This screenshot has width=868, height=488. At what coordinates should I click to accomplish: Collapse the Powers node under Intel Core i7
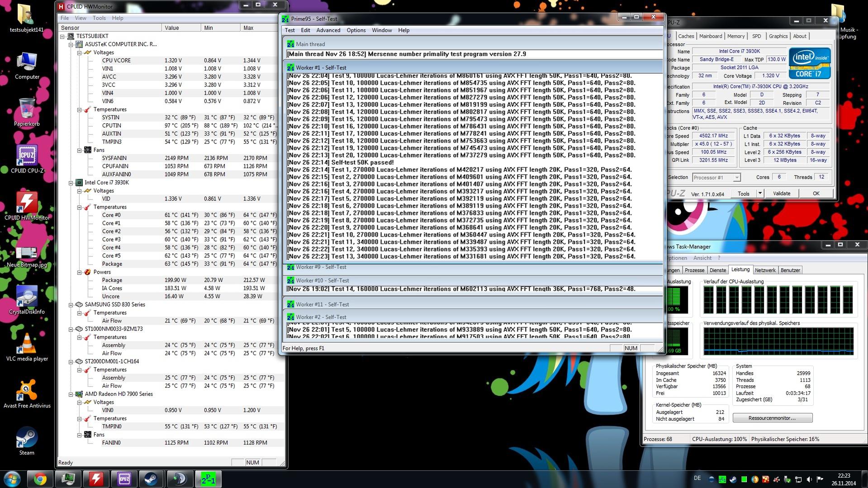pyautogui.click(x=80, y=272)
